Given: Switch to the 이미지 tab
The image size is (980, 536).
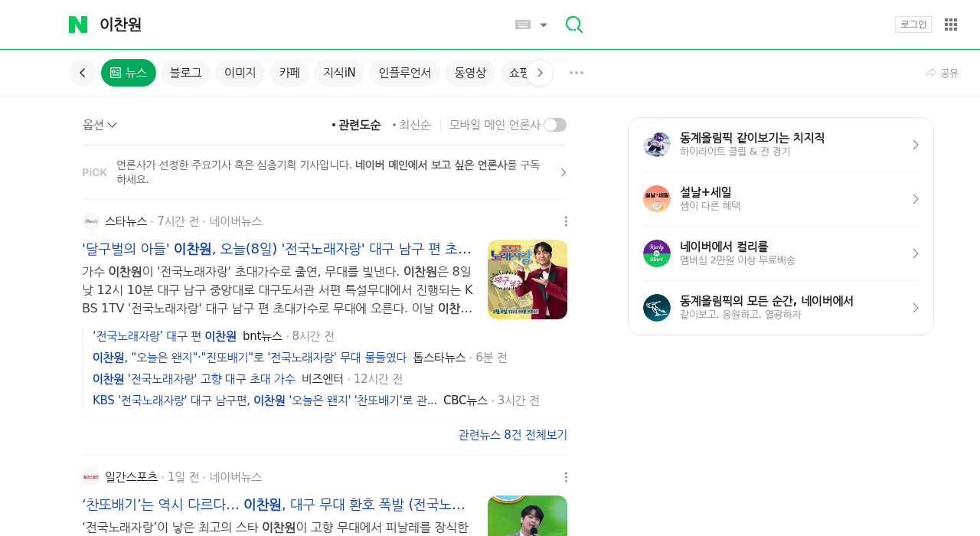Looking at the screenshot, I should (x=240, y=73).
